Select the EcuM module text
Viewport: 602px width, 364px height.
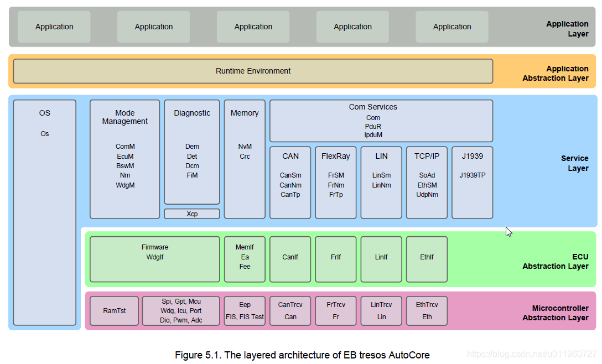coord(125,156)
